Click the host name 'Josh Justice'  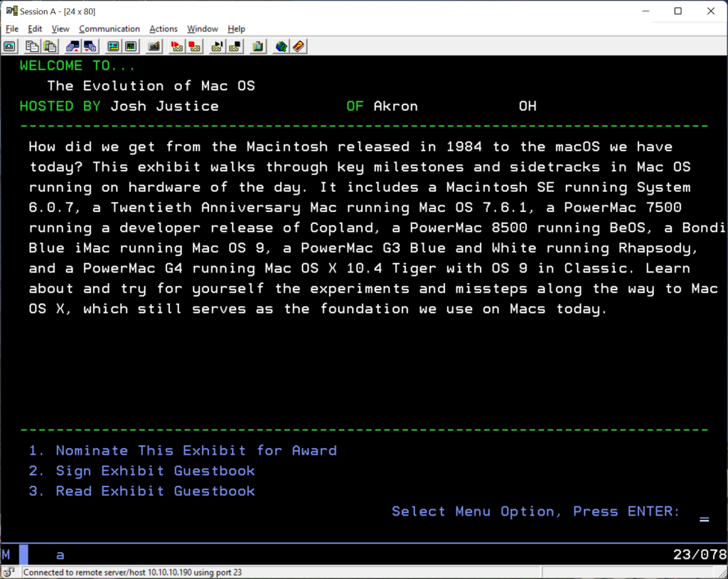click(x=165, y=107)
